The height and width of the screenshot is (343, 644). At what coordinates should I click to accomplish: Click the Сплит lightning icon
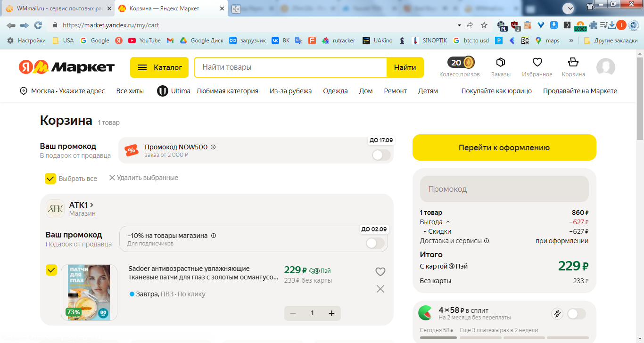[557, 314]
